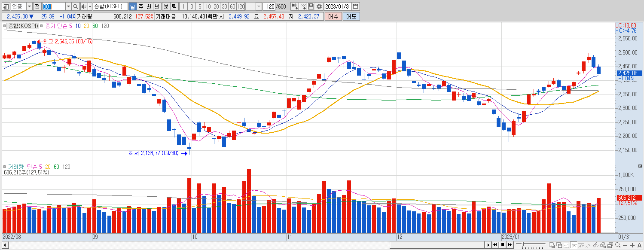Click the line-tool icon beside save icon
This screenshot has width=644, height=250.
click(303, 6)
